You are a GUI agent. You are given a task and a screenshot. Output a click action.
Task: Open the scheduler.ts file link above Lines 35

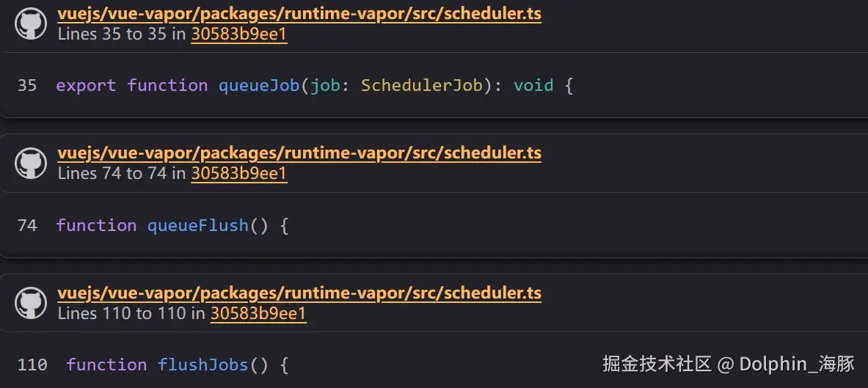(299, 14)
